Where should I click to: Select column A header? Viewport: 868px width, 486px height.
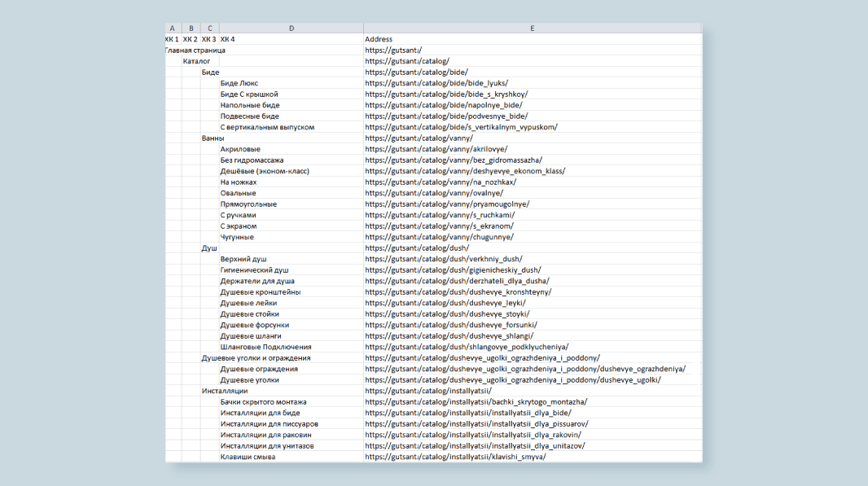point(173,28)
